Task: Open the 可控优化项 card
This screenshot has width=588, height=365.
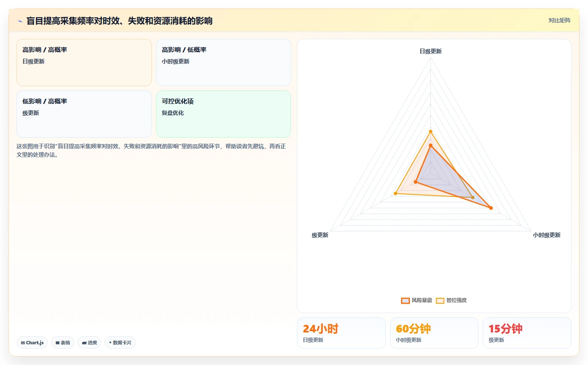Action: [223, 114]
